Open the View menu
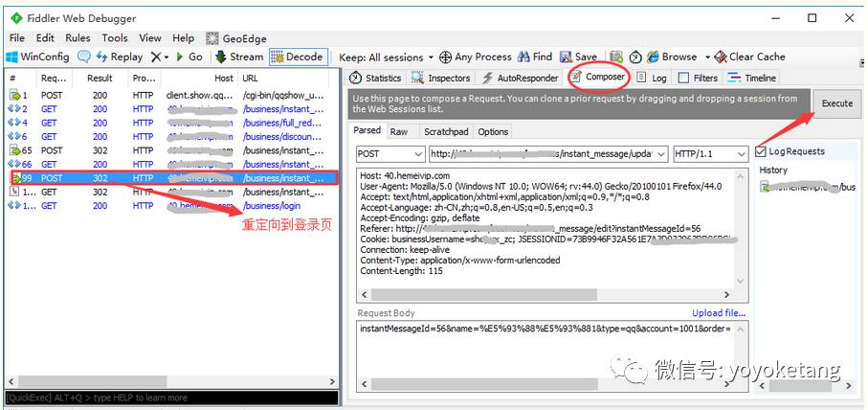This screenshot has height=410, width=868. click(150, 38)
